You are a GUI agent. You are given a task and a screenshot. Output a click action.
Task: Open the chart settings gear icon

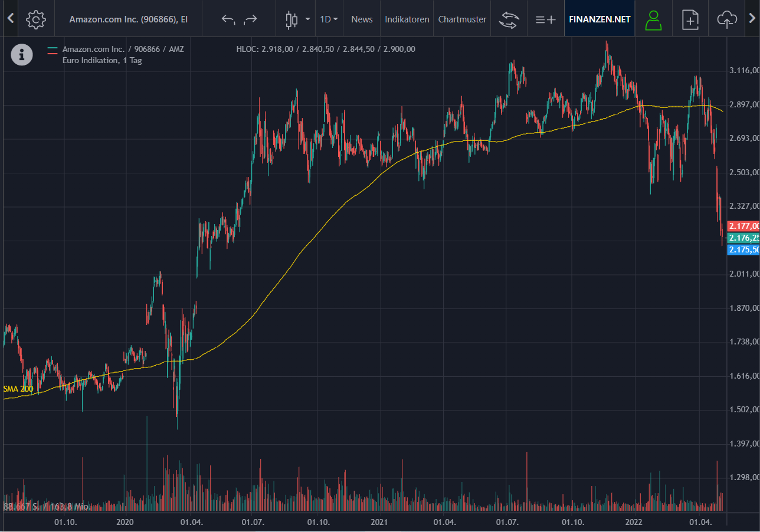pyautogui.click(x=36, y=19)
